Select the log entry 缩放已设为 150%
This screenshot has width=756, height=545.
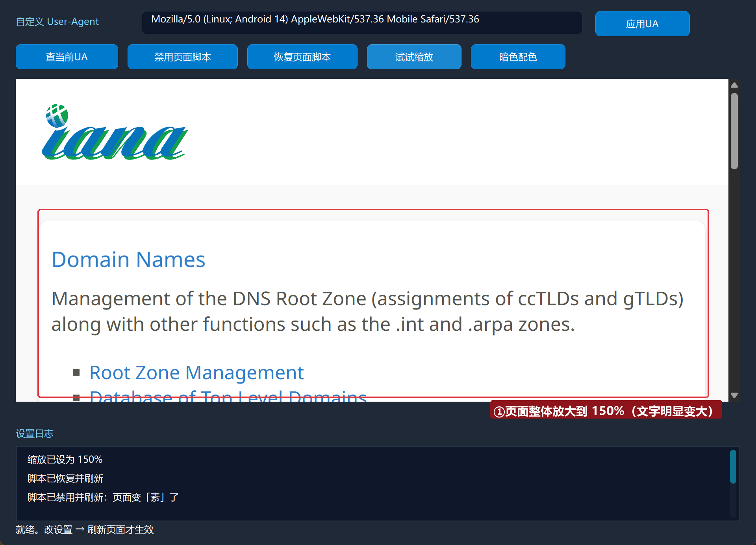(65, 460)
